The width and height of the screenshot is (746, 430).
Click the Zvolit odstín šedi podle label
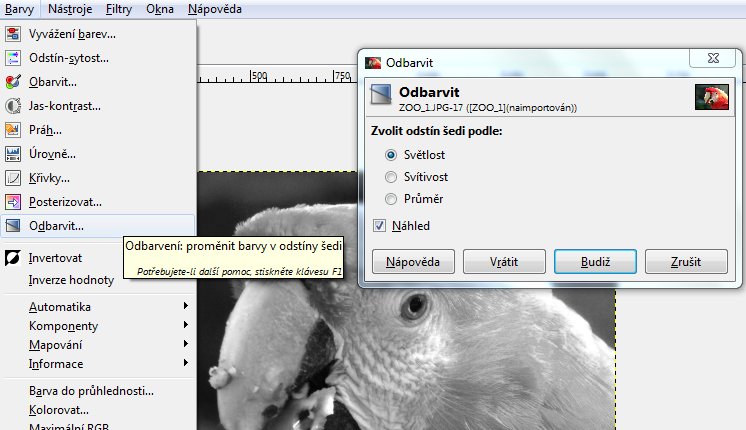(x=436, y=131)
